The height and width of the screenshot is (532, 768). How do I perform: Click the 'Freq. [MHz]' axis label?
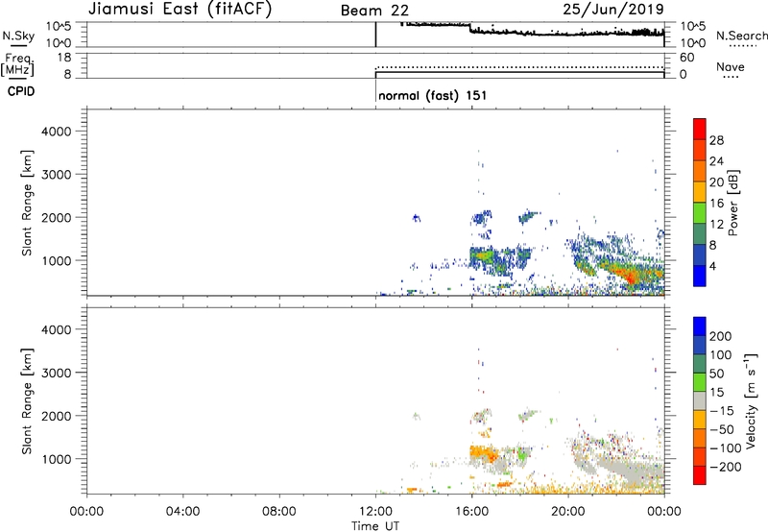point(17,64)
